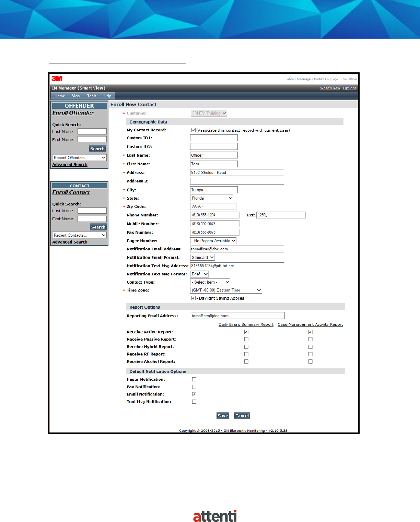Click the Mobile Number field
Screen dimensions: 420x522
[x=215, y=224]
